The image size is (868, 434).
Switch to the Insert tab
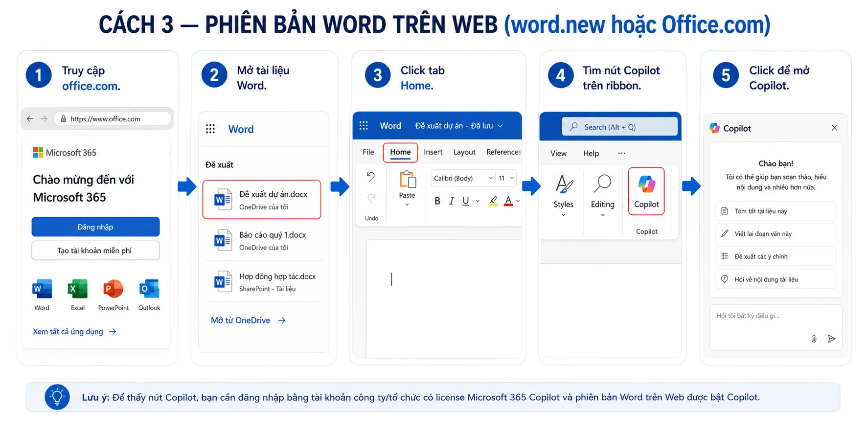tap(433, 152)
